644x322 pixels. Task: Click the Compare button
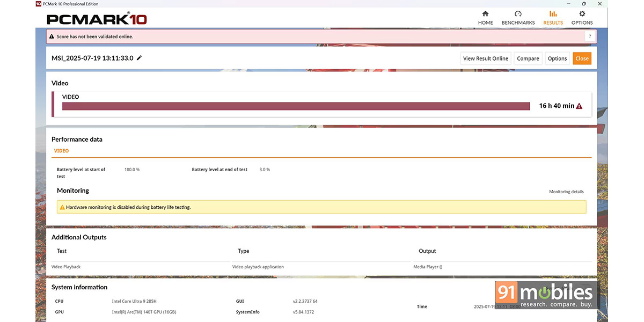[528, 58]
